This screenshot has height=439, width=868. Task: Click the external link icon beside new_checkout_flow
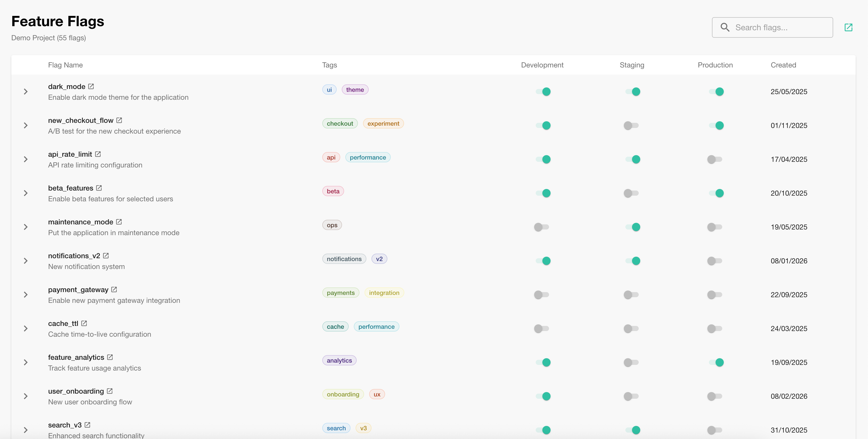119,120
